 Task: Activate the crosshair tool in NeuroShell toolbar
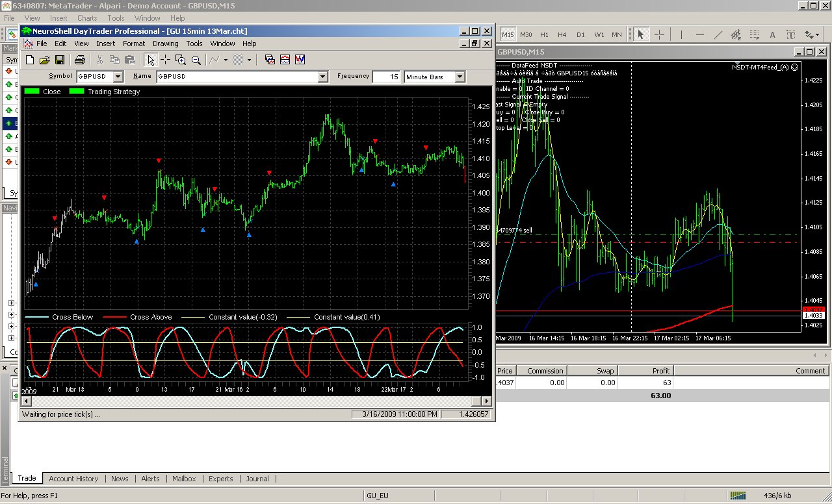(x=166, y=60)
